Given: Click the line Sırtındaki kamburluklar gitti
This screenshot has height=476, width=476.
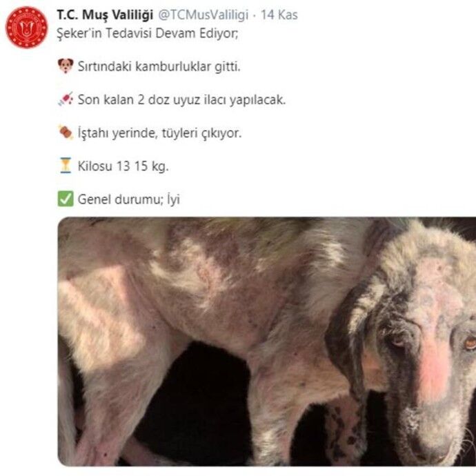Looking at the screenshot, I should pos(159,66).
